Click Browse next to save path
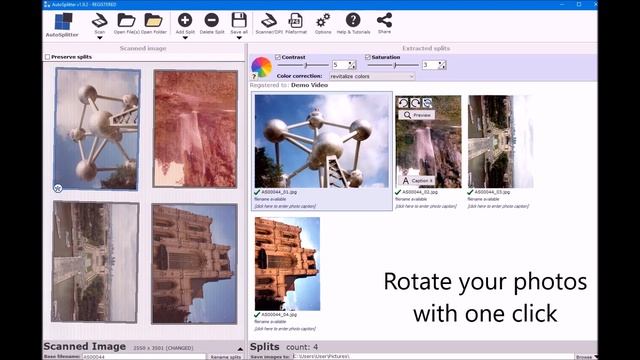Image resolution: width=640 pixels, height=360 pixels. click(x=585, y=357)
